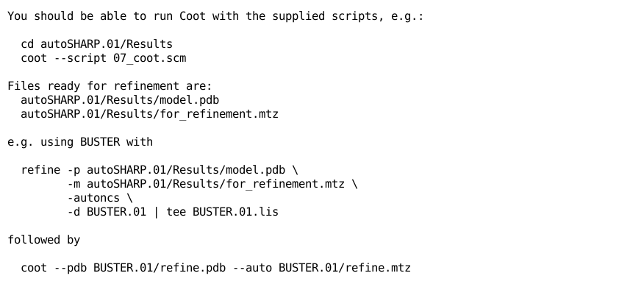Click the 'e.g. using BUSTER with' text
Viewport: 644px width, 287px height.
click(80, 142)
